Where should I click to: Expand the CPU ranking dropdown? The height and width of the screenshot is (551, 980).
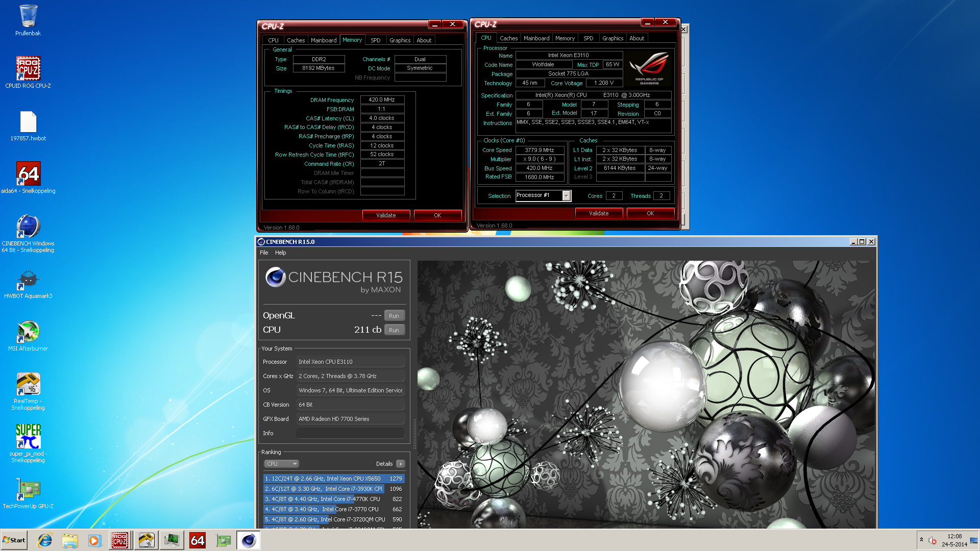281,464
